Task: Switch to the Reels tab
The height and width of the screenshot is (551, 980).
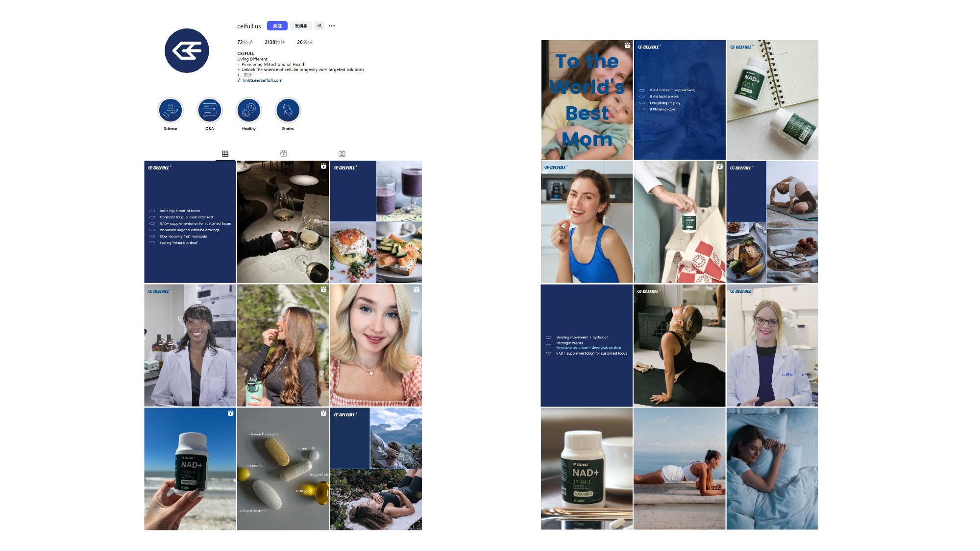Action: coord(283,154)
